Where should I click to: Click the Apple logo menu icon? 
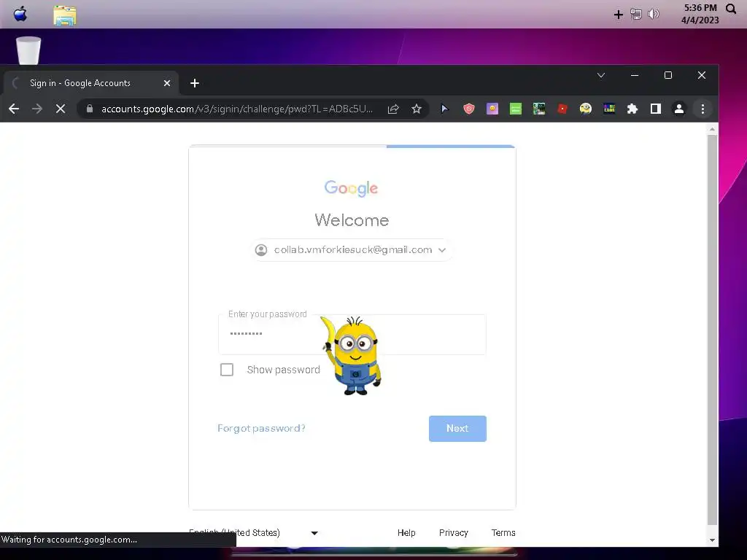pyautogui.click(x=20, y=15)
